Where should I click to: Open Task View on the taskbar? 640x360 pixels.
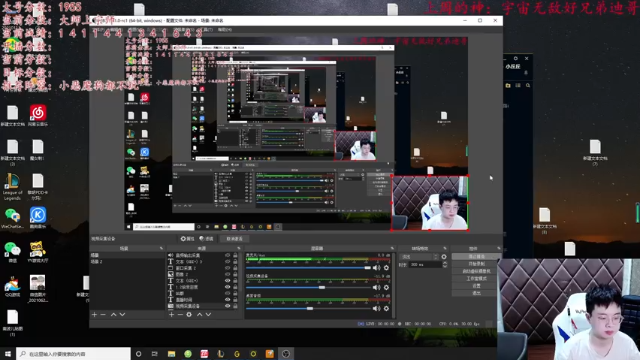(x=154, y=354)
